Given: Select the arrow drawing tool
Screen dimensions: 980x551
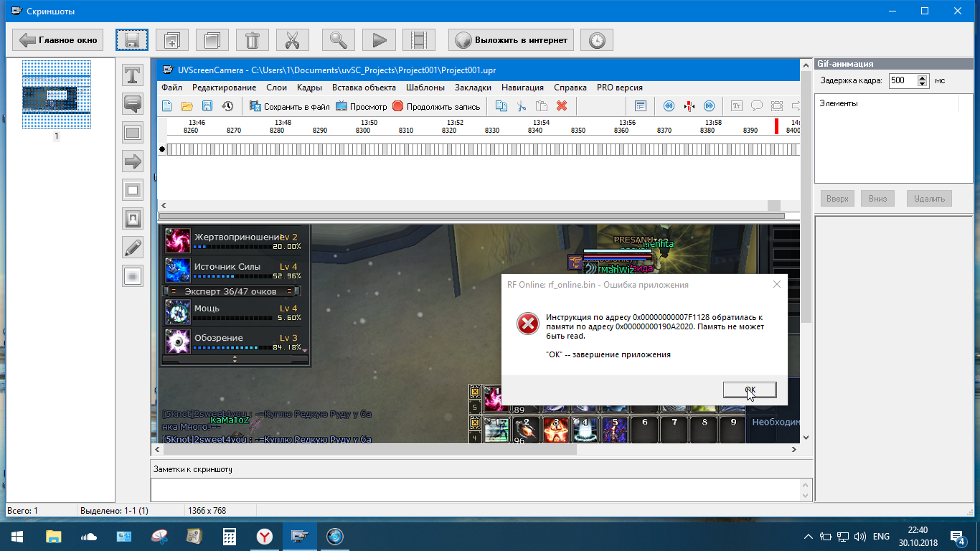Looking at the screenshot, I should [x=133, y=161].
